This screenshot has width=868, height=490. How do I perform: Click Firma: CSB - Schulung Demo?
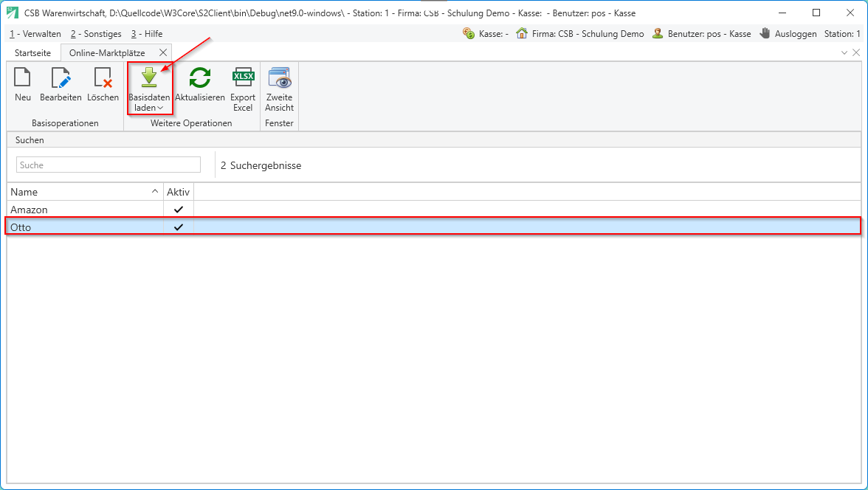click(579, 34)
